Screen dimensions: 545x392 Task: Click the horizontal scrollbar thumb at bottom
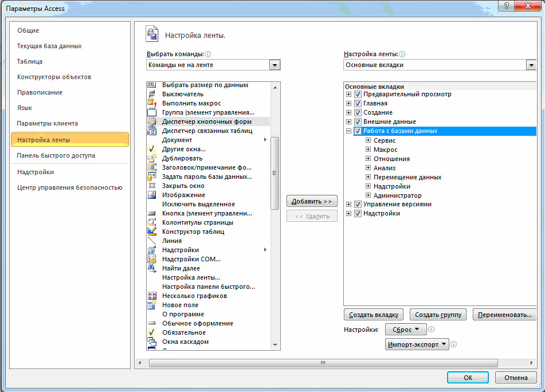click(323, 363)
